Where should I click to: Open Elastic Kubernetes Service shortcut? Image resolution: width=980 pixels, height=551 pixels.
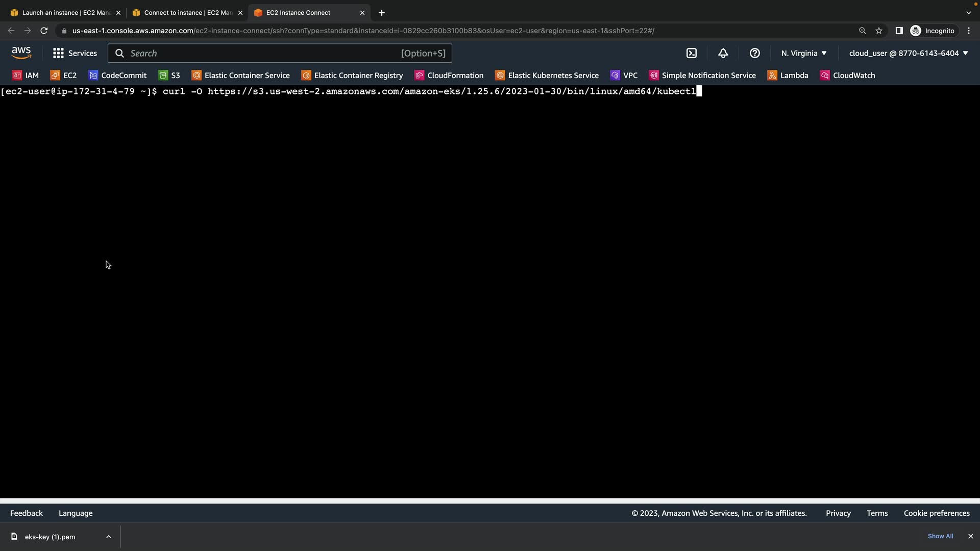tap(547, 76)
